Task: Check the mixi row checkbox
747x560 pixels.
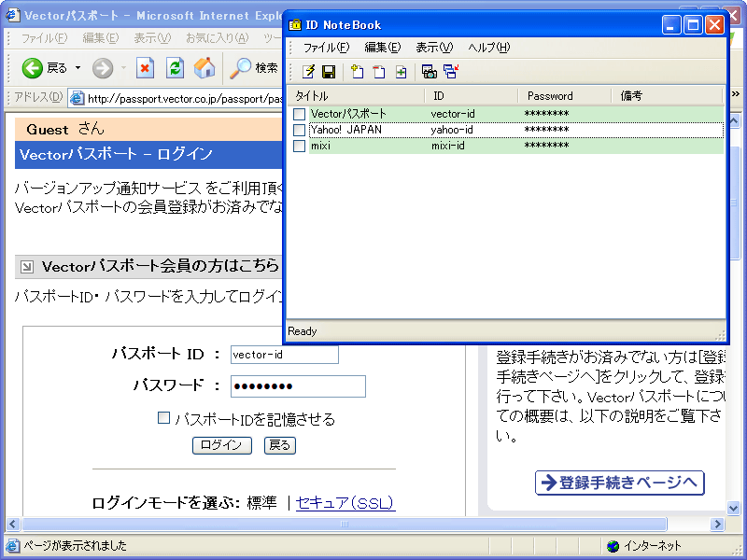Action: (x=299, y=146)
